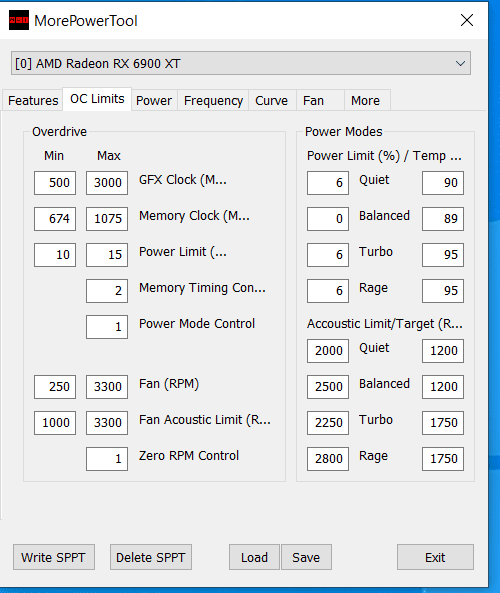Edit Rage temp field showing 95
Image resolution: width=500 pixels, height=593 pixels.
pyautogui.click(x=443, y=291)
